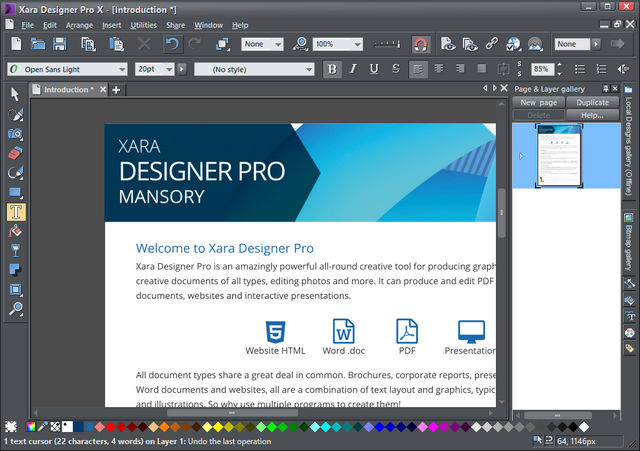Select the Rectangle tool

pyautogui.click(x=15, y=192)
